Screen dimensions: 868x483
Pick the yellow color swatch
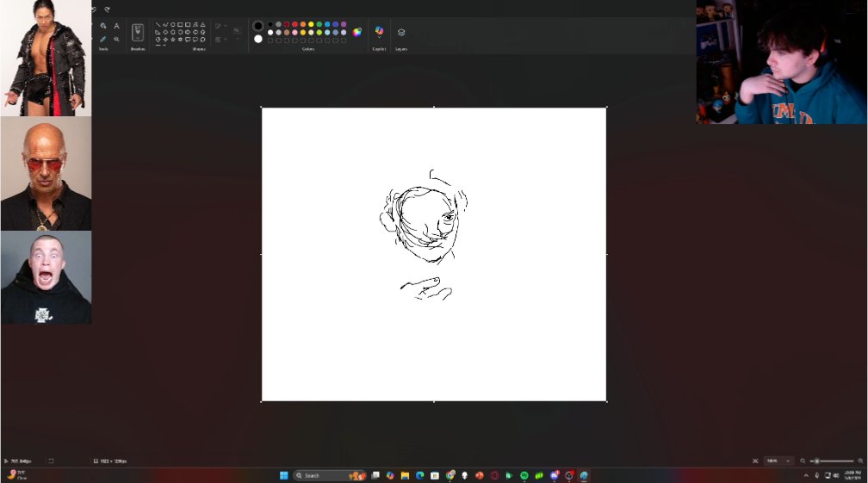(x=311, y=24)
